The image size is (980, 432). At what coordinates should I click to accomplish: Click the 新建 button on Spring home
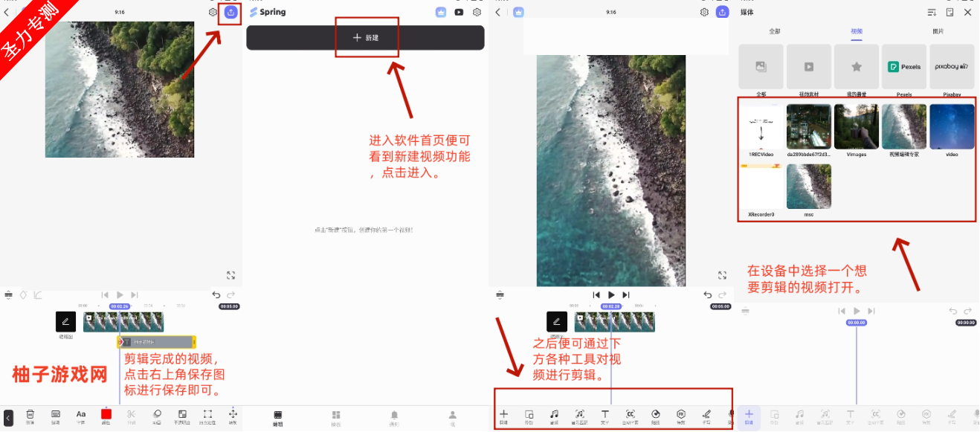point(365,38)
